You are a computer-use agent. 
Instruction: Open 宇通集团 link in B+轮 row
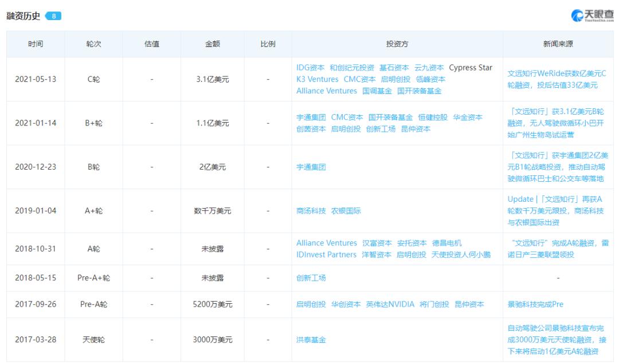point(311,118)
